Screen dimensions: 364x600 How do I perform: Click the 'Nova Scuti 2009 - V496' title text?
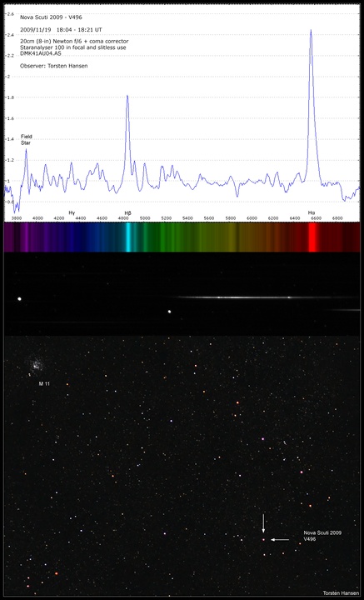[51, 17]
